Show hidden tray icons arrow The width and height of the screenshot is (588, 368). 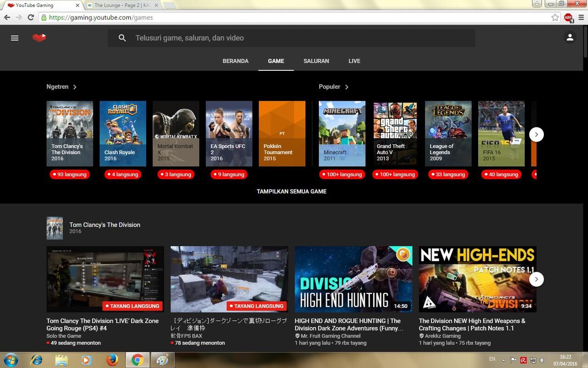pos(503,360)
